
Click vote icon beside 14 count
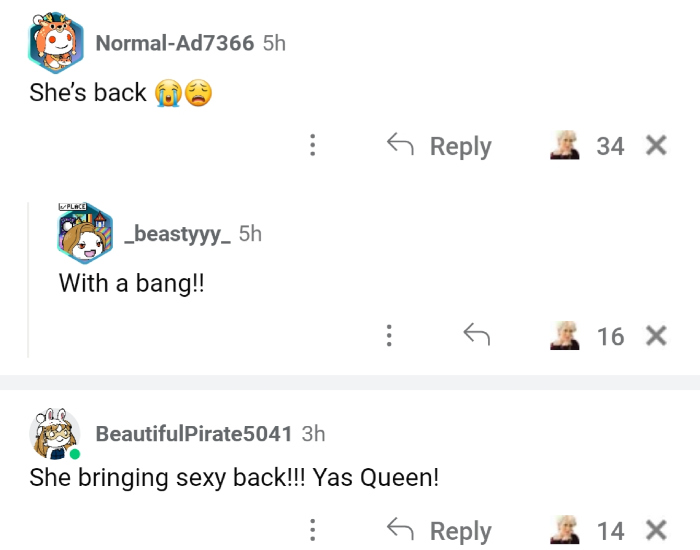pos(566,530)
